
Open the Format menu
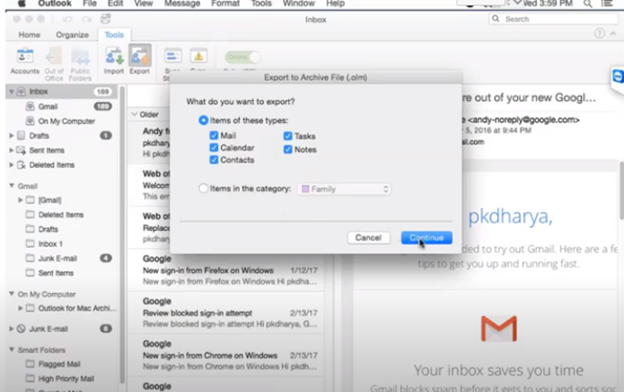click(x=225, y=4)
